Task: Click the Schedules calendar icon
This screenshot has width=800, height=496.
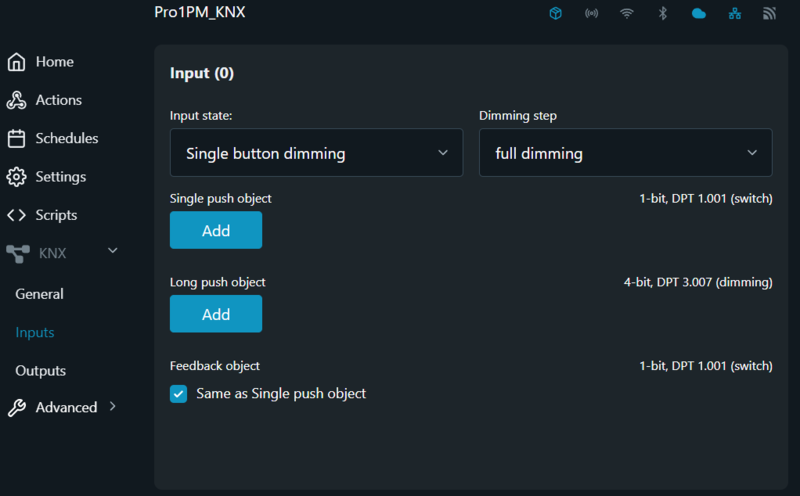Action: [16, 139]
